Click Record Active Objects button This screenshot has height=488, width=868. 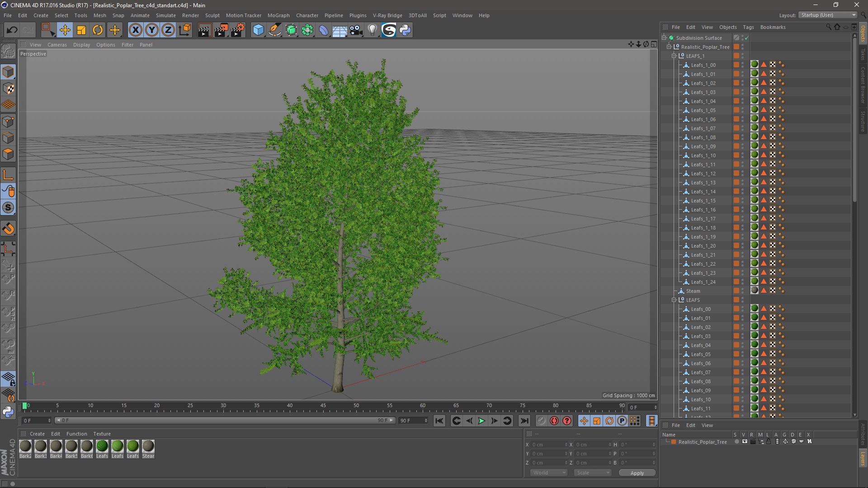(542, 421)
